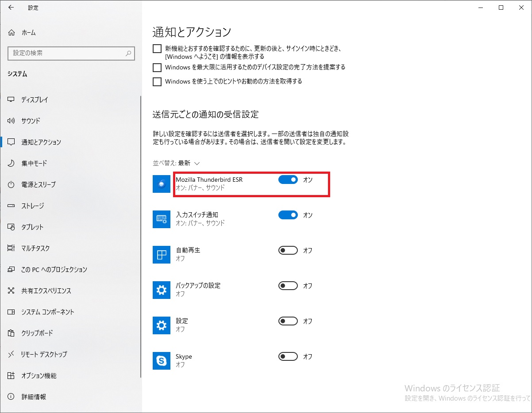This screenshot has height=413, width=532.
Task: Click the タブレット icon in the sidebar
Action: [12, 227]
